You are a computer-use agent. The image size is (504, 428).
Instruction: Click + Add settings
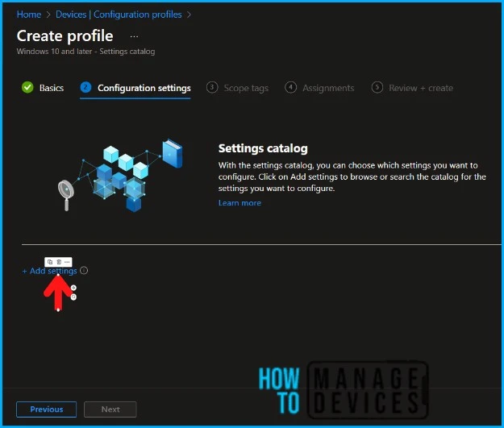coord(49,271)
